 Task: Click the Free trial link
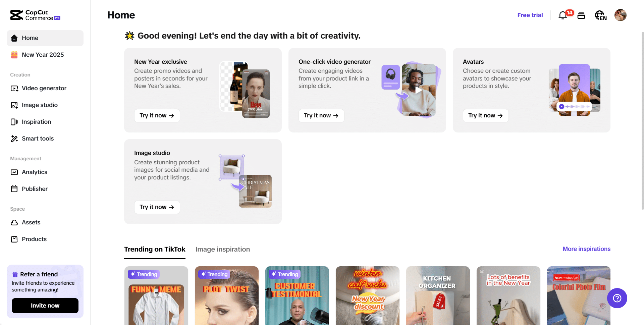coord(530,15)
